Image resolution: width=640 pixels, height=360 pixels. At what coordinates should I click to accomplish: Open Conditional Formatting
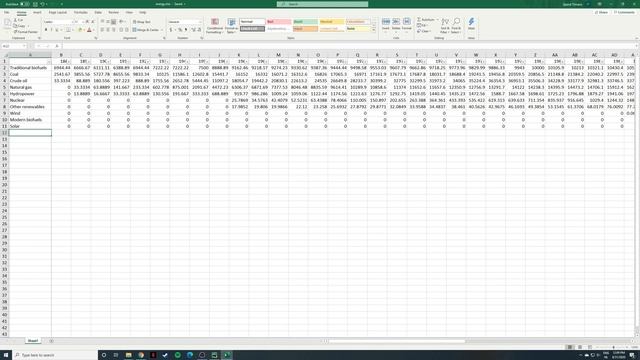click(215, 26)
